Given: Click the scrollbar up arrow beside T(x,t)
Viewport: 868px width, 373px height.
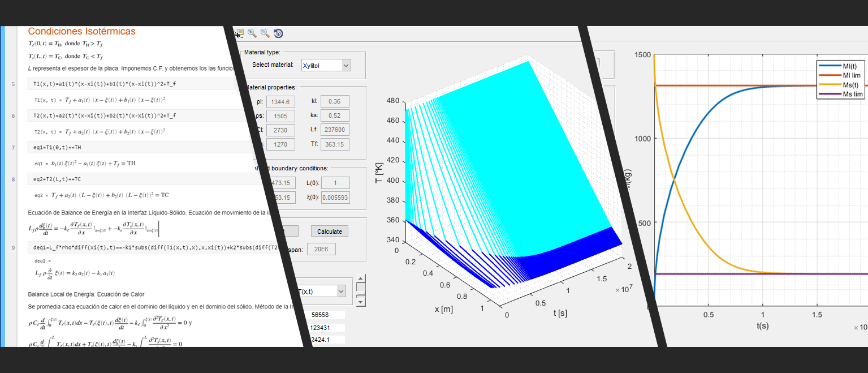Looking at the screenshot, I should pyautogui.click(x=360, y=279).
